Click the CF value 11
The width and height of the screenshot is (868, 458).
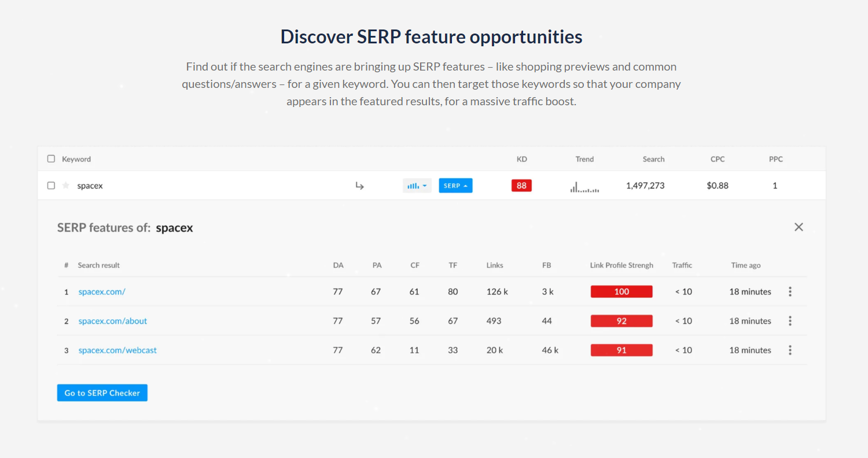[414, 350]
